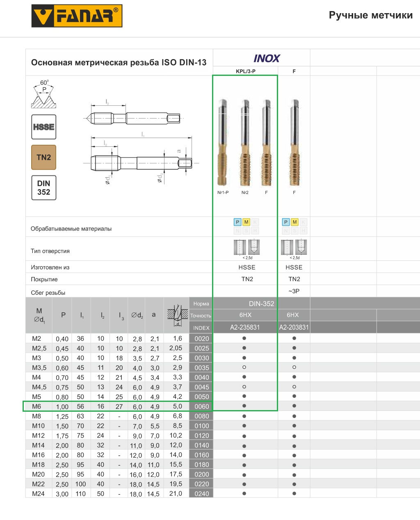
Task: Click the index code A2-203831
Action: tap(294, 327)
